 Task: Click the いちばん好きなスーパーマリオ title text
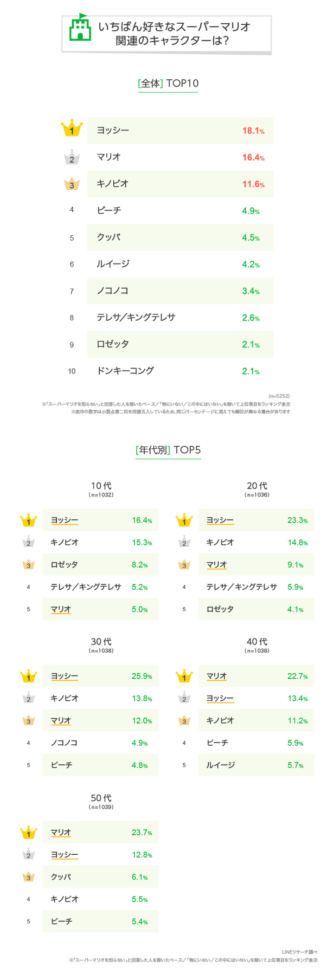tap(174, 27)
